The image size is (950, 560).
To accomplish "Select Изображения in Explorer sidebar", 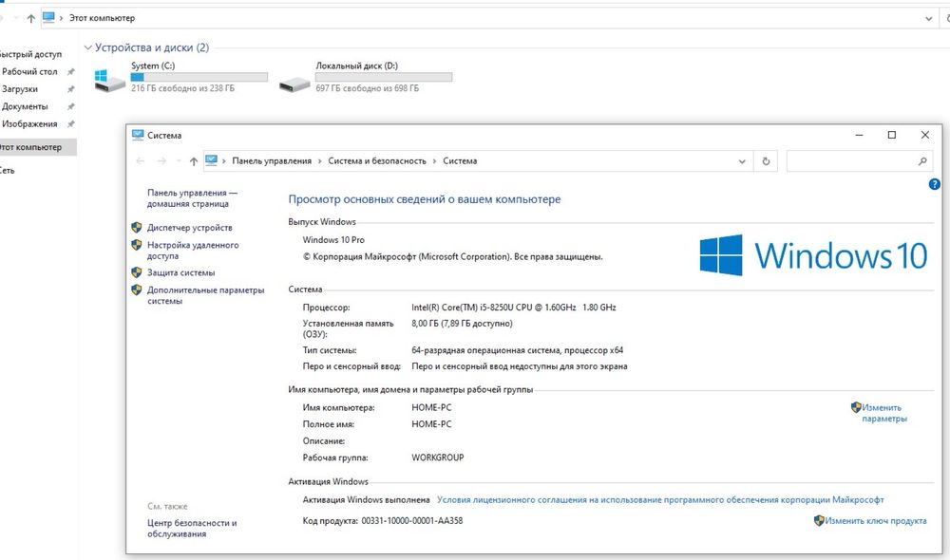I will click(29, 124).
